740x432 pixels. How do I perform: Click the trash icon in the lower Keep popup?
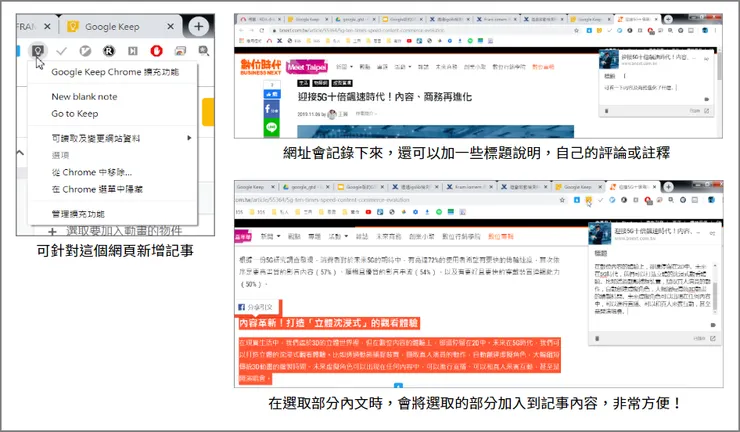597,338
